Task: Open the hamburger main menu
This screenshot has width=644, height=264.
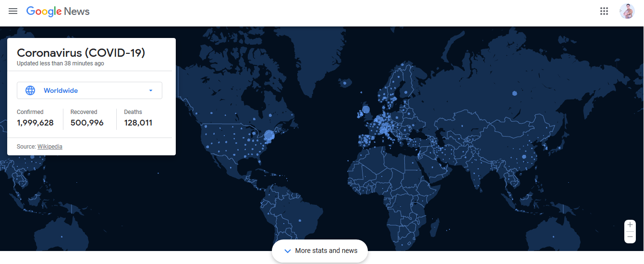Action: (x=13, y=11)
